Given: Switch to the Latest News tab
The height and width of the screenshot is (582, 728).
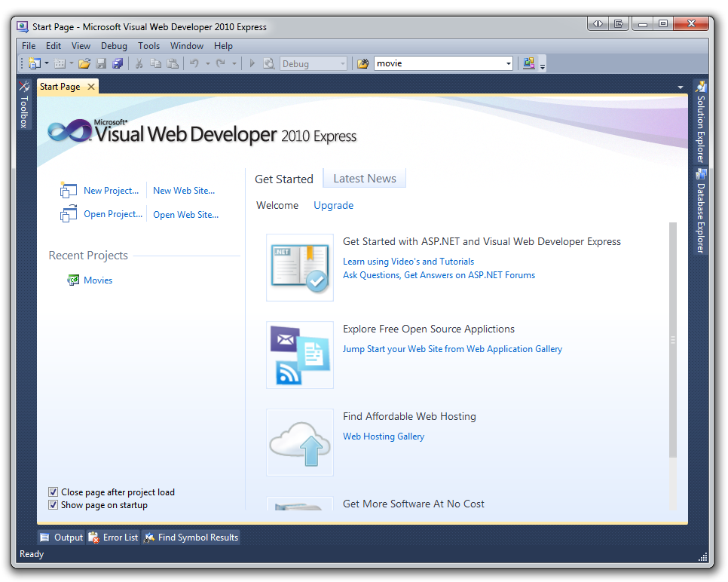Looking at the screenshot, I should pos(364,178).
